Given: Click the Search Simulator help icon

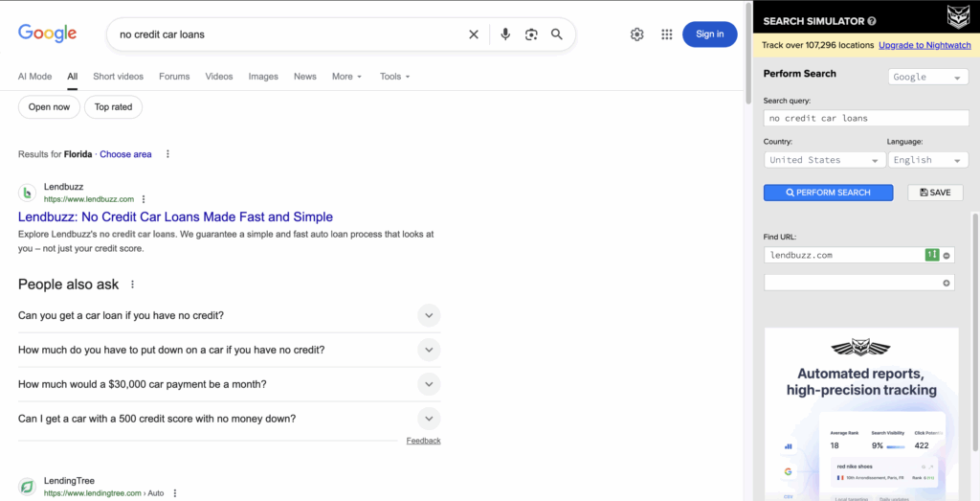Looking at the screenshot, I should (872, 21).
